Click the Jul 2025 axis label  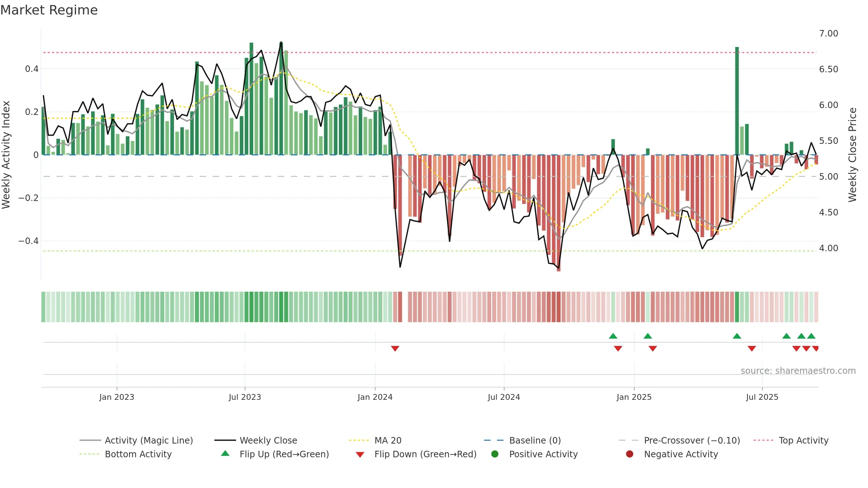(x=762, y=397)
